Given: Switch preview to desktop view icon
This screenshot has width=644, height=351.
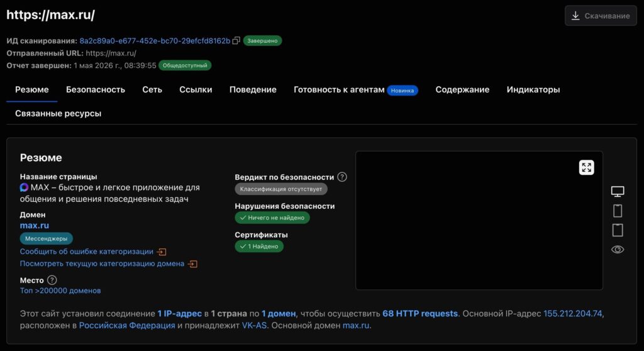Looking at the screenshot, I should tap(618, 191).
